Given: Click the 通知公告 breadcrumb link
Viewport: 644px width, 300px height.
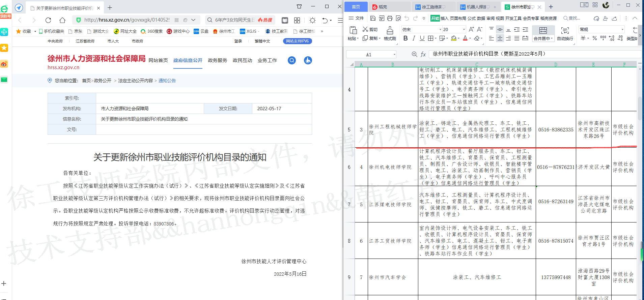Looking at the screenshot, I should (167, 81).
